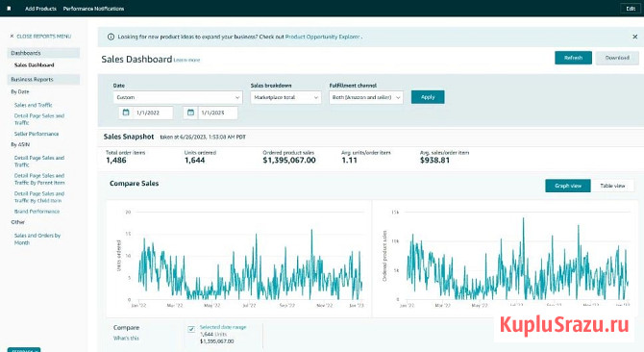This screenshot has height=352, width=644.
Task: Open the Date range dropdown
Action: click(x=178, y=97)
